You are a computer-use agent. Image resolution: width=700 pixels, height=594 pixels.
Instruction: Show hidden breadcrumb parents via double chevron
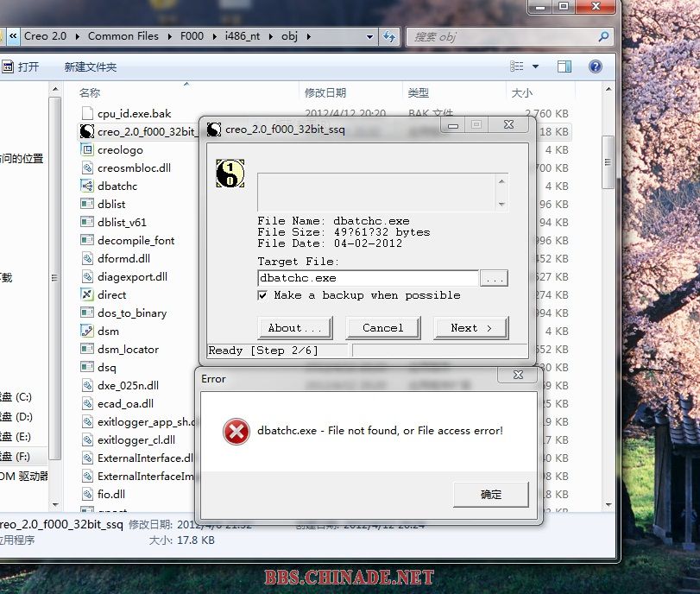(13, 36)
